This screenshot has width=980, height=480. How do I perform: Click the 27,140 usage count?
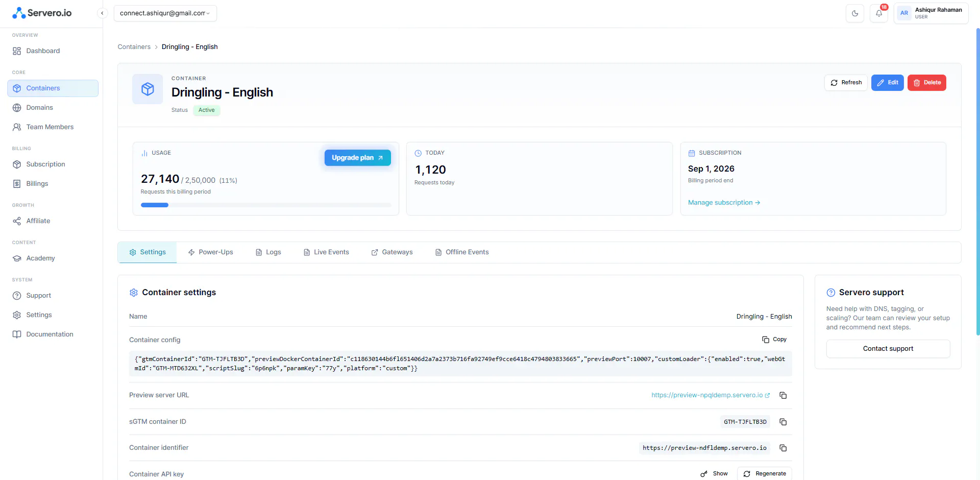click(x=160, y=179)
